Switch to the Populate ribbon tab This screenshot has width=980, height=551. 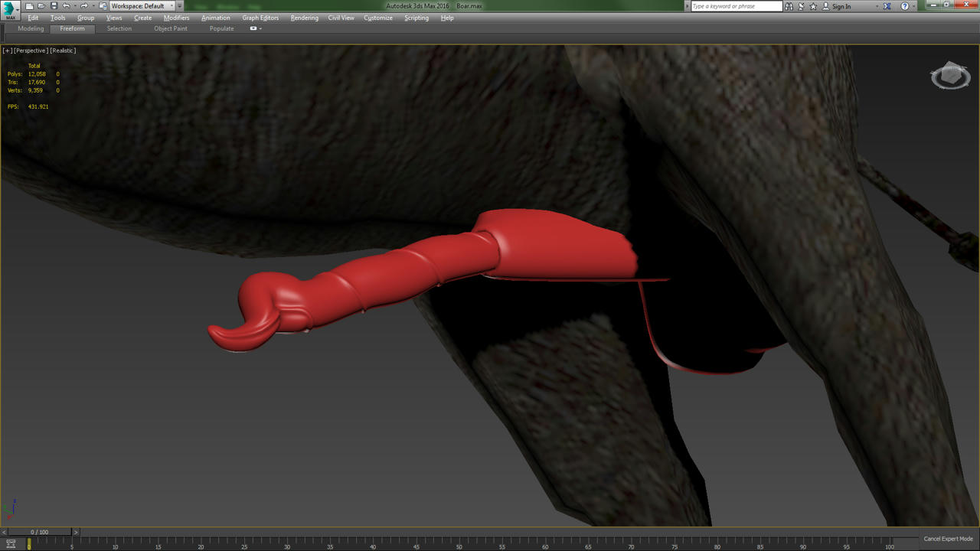(222, 28)
